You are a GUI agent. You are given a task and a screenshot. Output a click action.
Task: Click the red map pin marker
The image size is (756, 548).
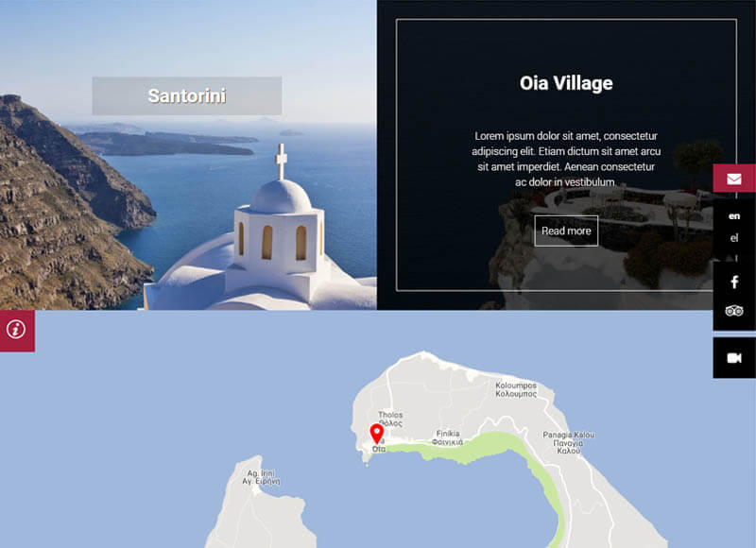[x=376, y=434]
